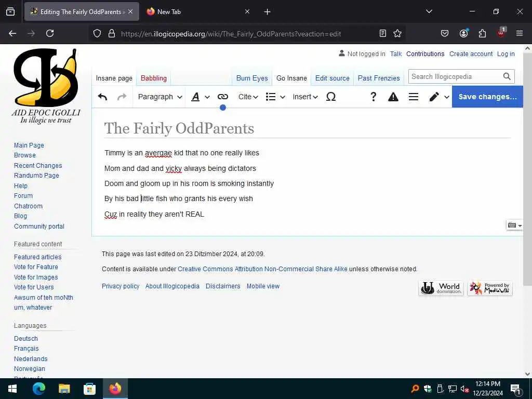Viewport: 532px width, 399px height.
Task: Click the Powered by MediaWiki badge
Action: [x=489, y=288]
